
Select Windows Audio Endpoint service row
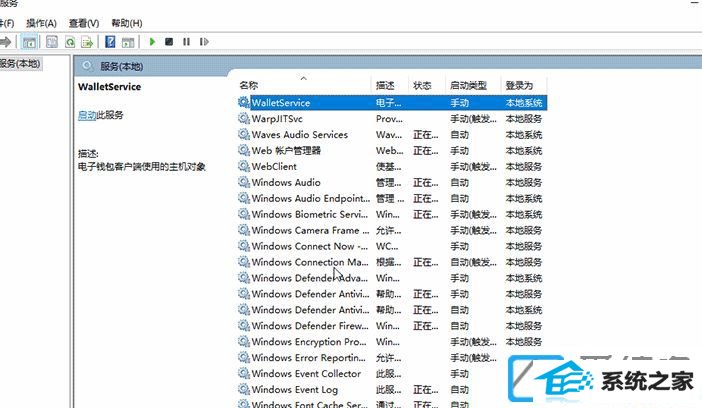(x=392, y=198)
